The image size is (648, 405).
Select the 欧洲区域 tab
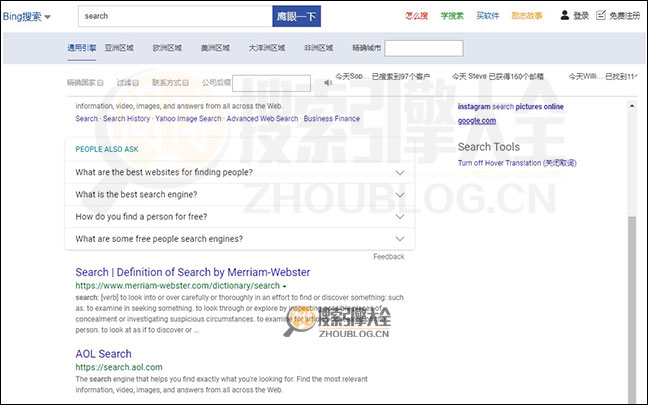[167, 48]
